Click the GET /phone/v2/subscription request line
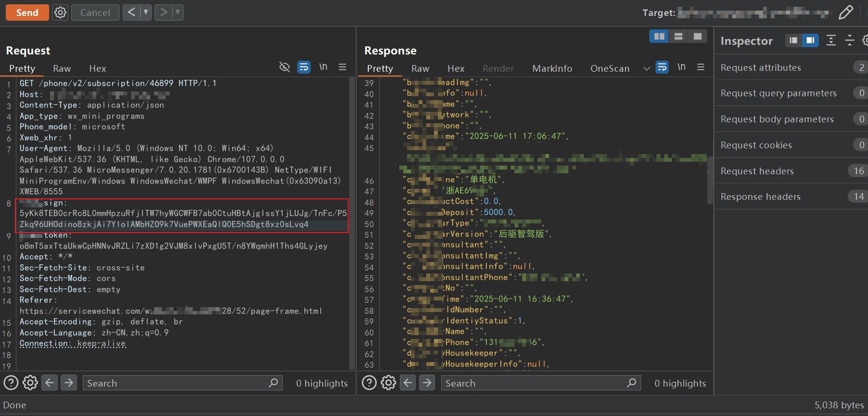Image resolution: width=868 pixels, height=416 pixels. (118, 83)
